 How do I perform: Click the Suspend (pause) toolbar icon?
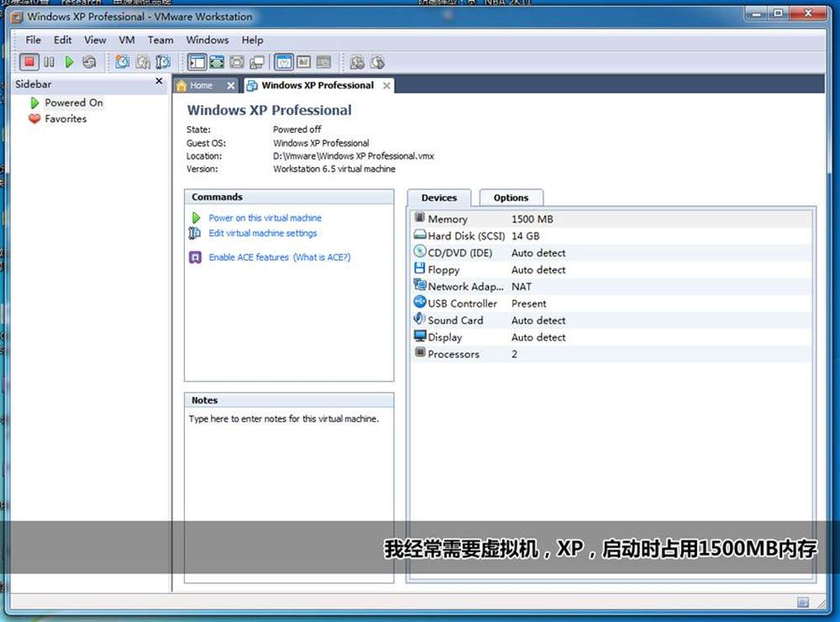pos(49,62)
